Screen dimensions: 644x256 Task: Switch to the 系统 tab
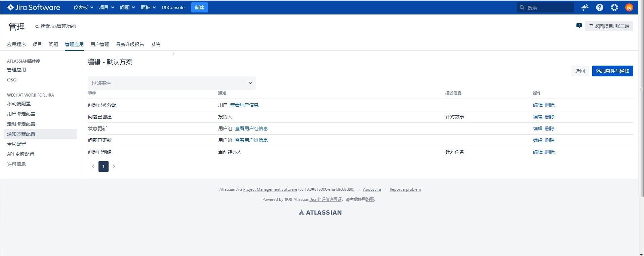156,44
